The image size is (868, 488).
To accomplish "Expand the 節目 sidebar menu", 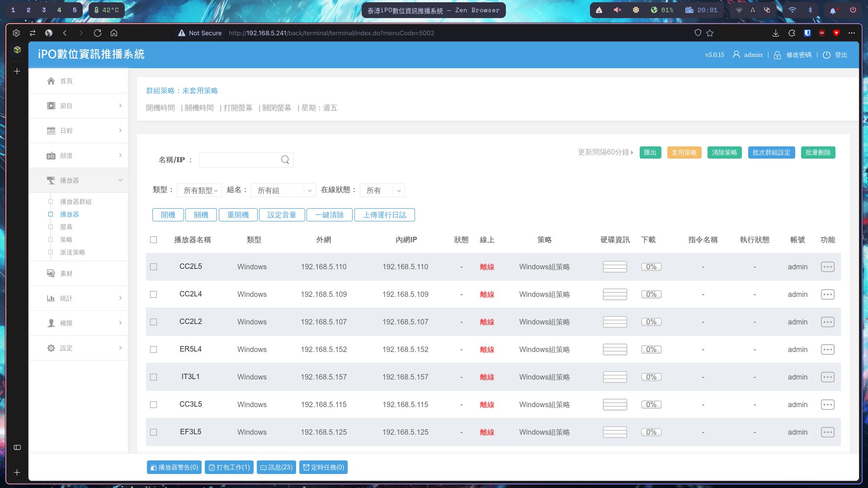I will click(78, 106).
